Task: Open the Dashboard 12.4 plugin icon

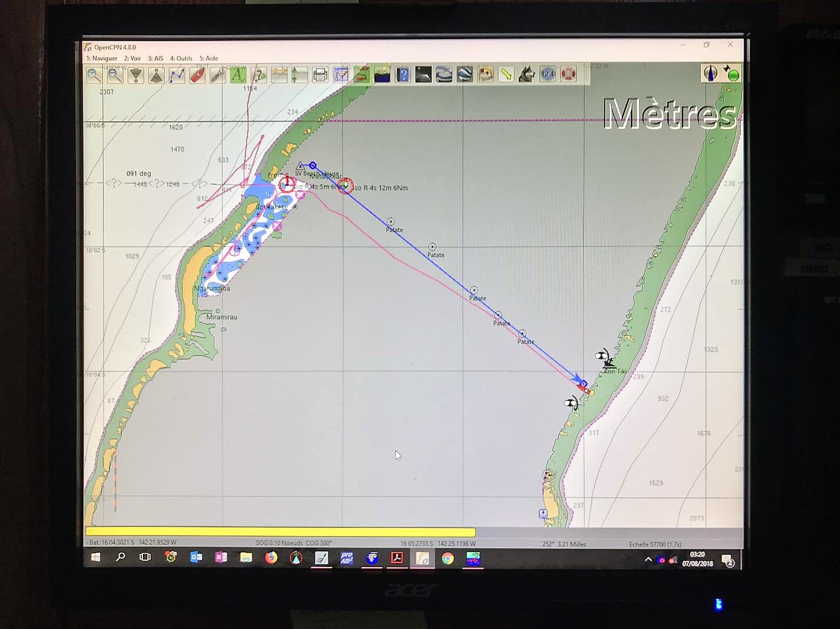Action: [548, 75]
